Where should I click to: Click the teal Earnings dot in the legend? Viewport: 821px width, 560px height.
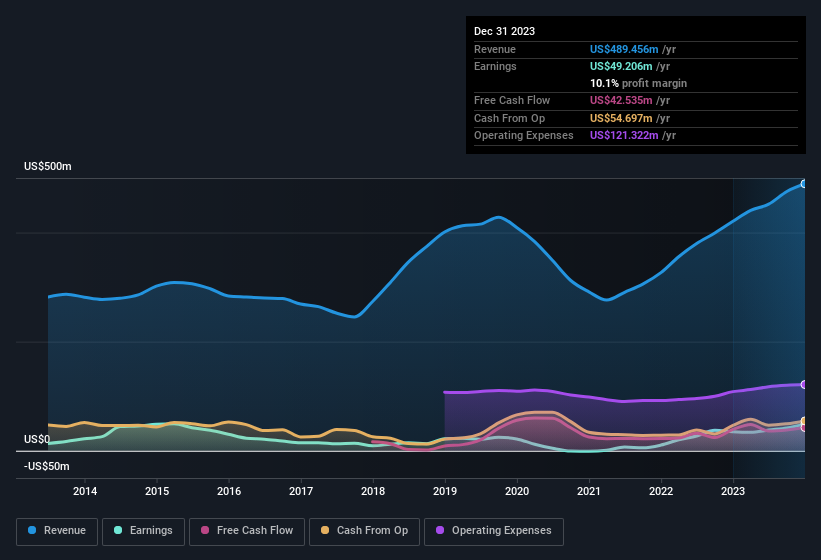[119, 531]
